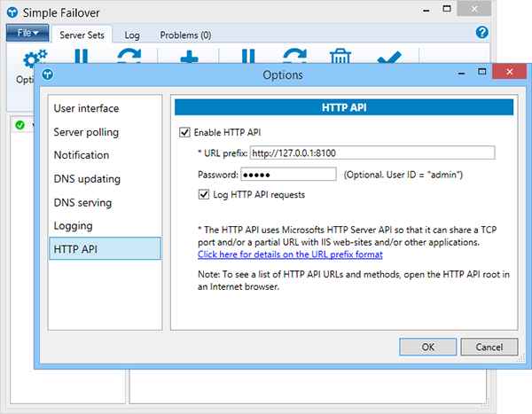The image size is (532, 414).
Task: Click the plus add icon in toolbar
Action: coord(189,59)
